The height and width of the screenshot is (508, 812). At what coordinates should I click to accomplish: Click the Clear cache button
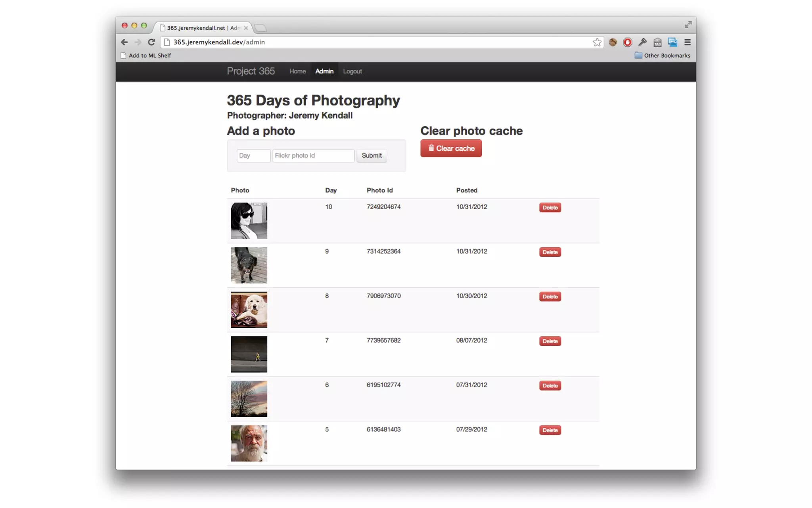coord(451,148)
